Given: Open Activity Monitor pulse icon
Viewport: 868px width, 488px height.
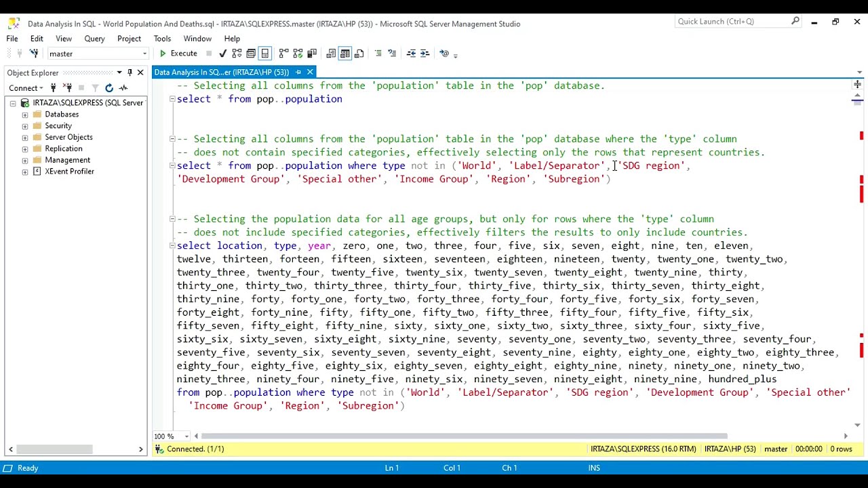Looking at the screenshot, I should click(x=123, y=87).
